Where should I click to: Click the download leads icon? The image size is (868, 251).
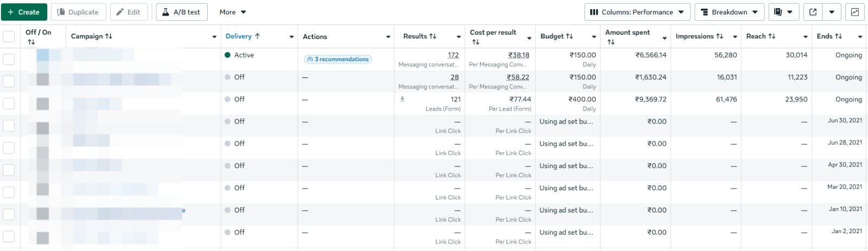tap(402, 99)
